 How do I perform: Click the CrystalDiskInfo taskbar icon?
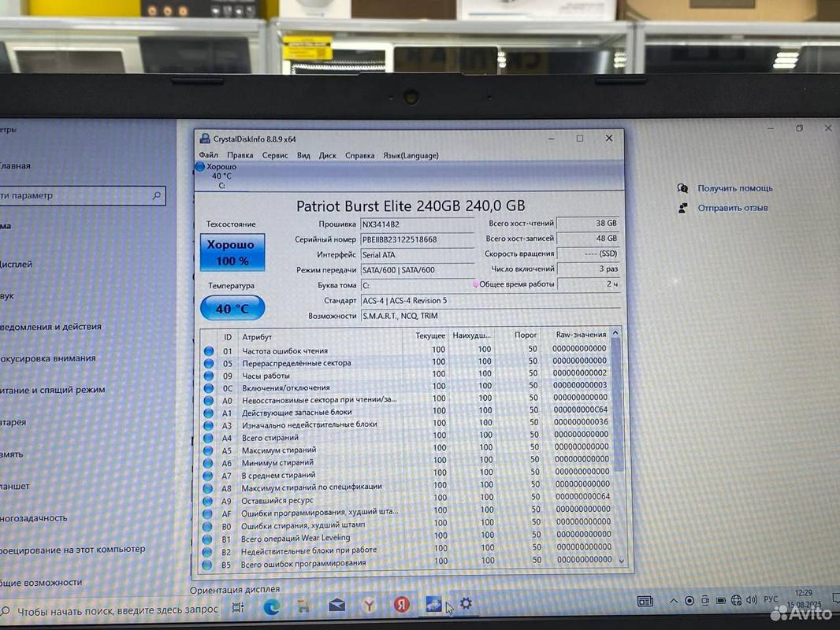point(433,604)
